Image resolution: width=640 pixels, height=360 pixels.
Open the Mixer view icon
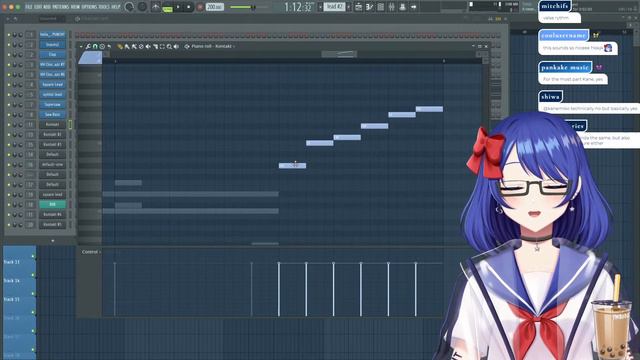point(391,7)
